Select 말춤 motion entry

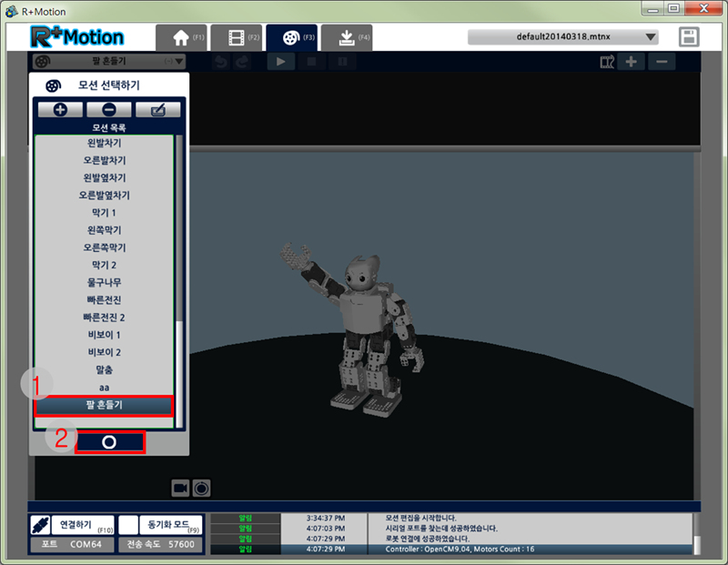click(x=105, y=370)
